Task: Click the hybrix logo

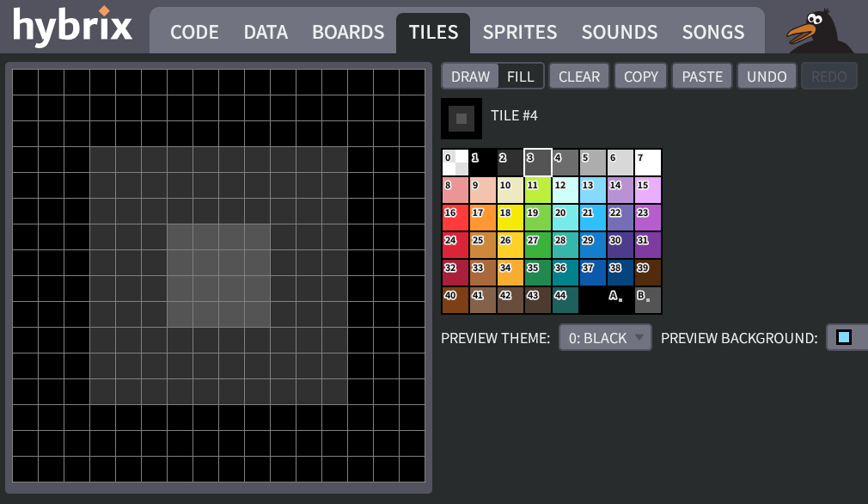Action: [72, 28]
